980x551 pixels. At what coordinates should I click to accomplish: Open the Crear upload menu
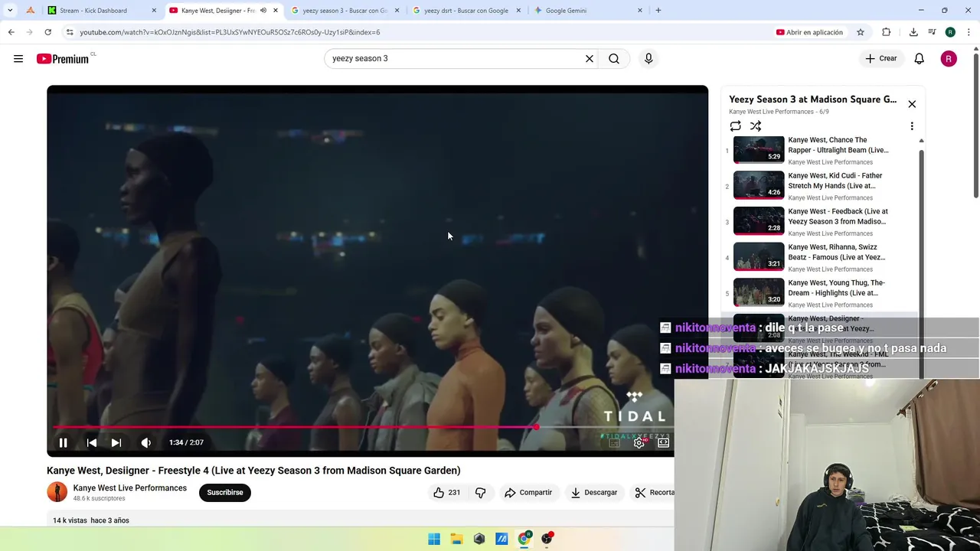[x=881, y=59]
